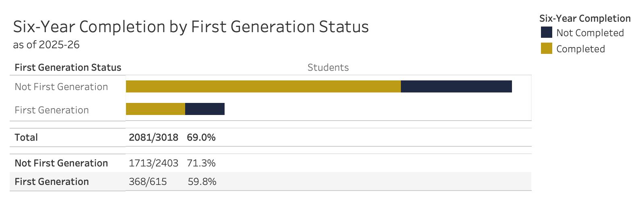Click the gold Completed legend swatch
Screen dimensions: 644x201
point(547,49)
